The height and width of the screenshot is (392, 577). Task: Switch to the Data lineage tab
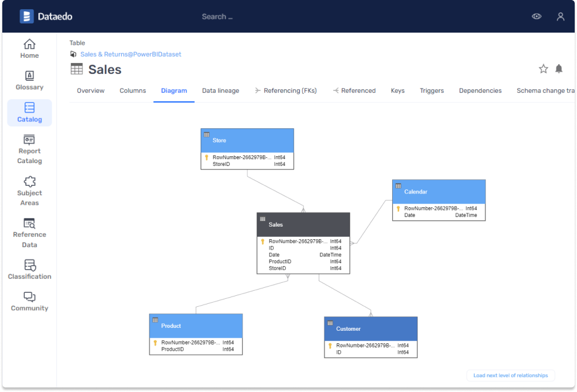220,90
